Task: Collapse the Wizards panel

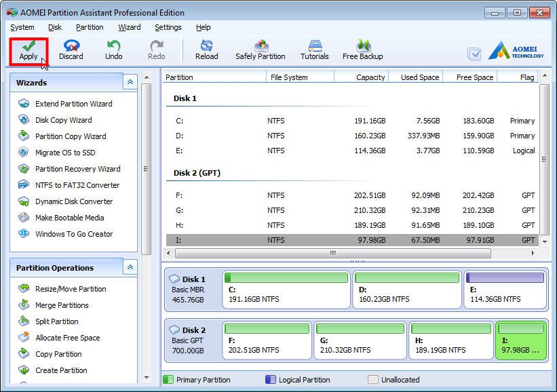Action: [130, 82]
